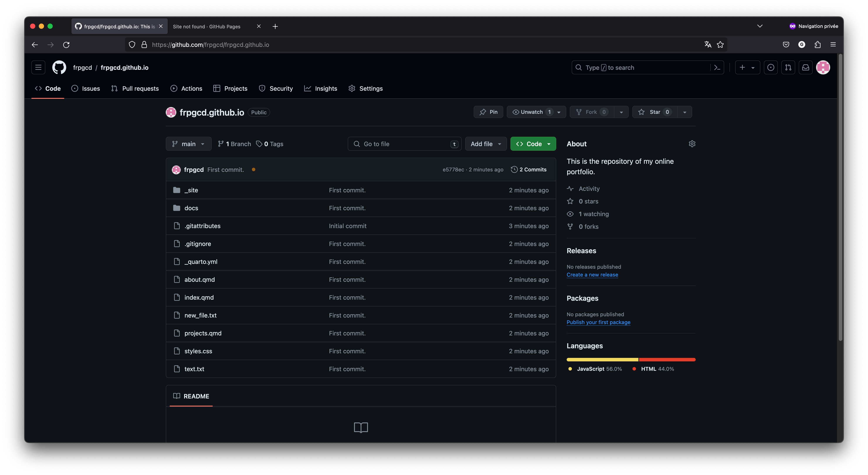Image resolution: width=868 pixels, height=475 pixels.
Task: Open the Security tab
Action: click(276, 88)
